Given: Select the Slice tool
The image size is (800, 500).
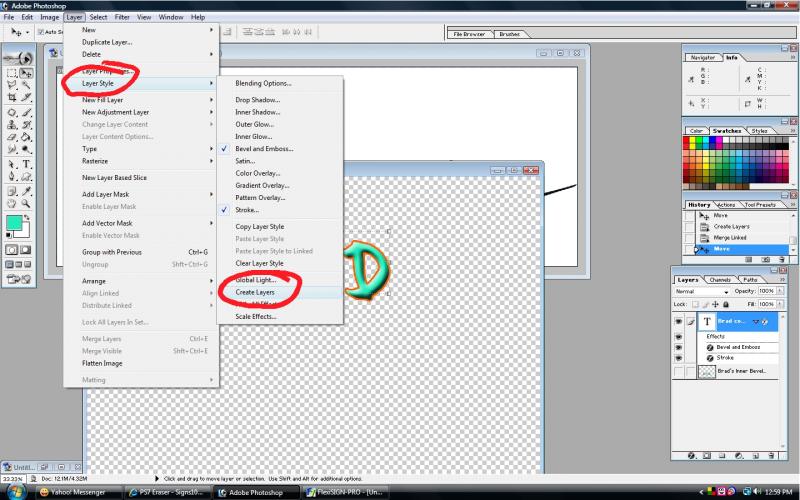Looking at the screenshot, I should click(x=26, y=97).
